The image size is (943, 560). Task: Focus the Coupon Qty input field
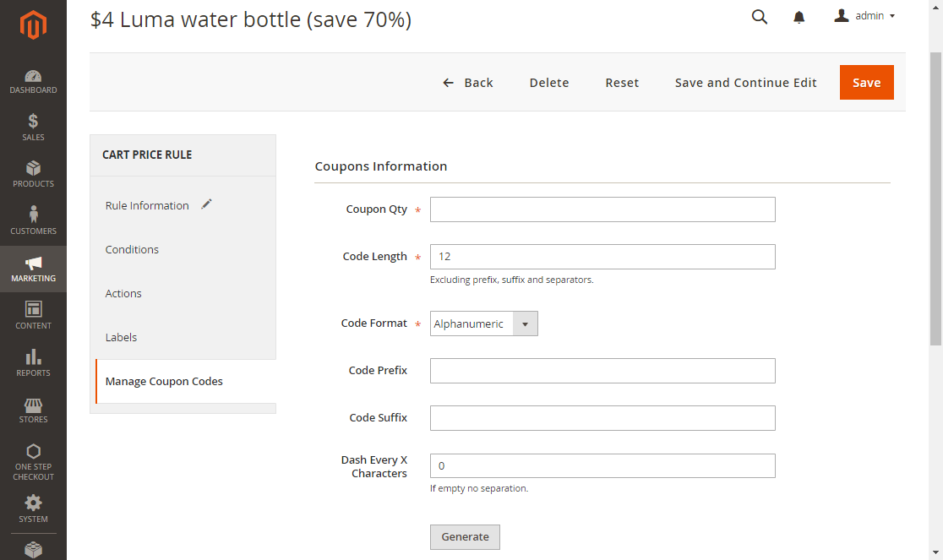pyautogui.click(x=602, y=209)
